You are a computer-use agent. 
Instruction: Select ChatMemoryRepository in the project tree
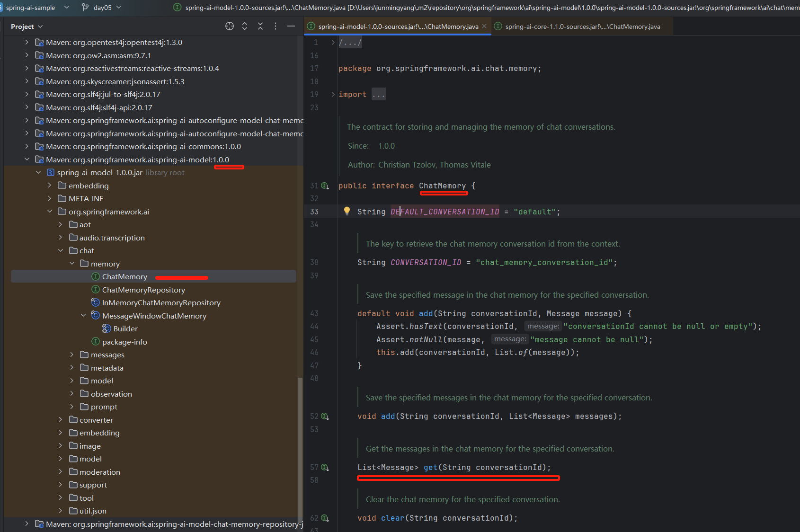tap(143, 290)
